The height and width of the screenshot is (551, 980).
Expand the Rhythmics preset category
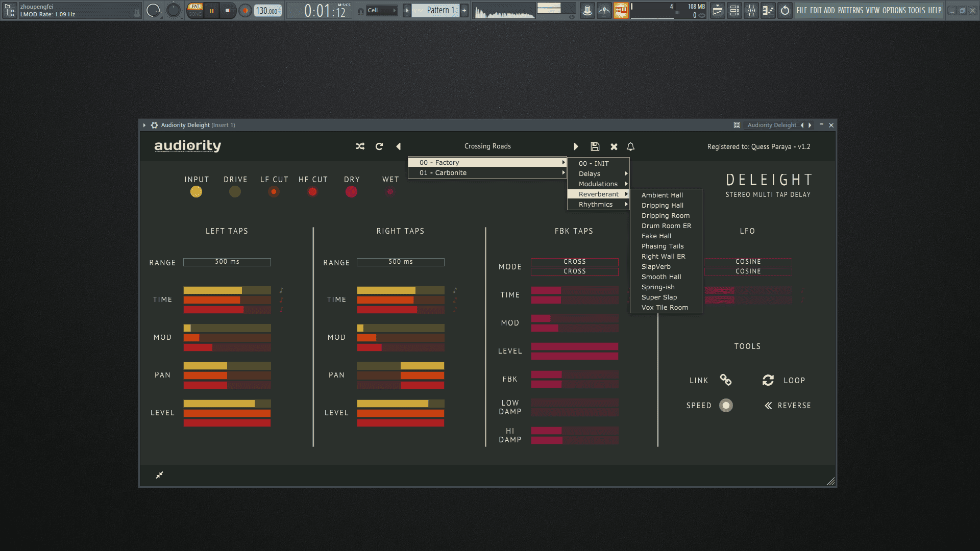pos(599,205)
